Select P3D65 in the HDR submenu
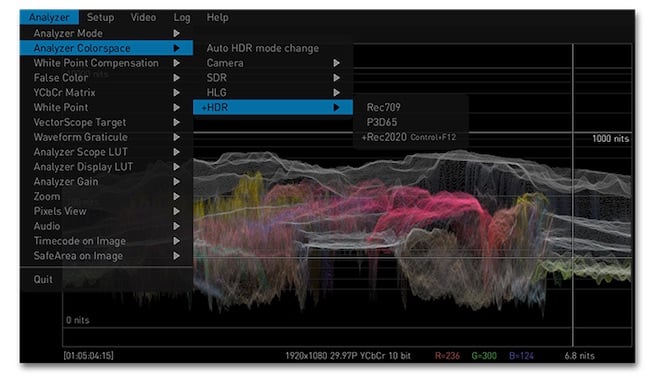Image resolution: width=650 pixels, height=382 pixels. [x=382, y=122]
